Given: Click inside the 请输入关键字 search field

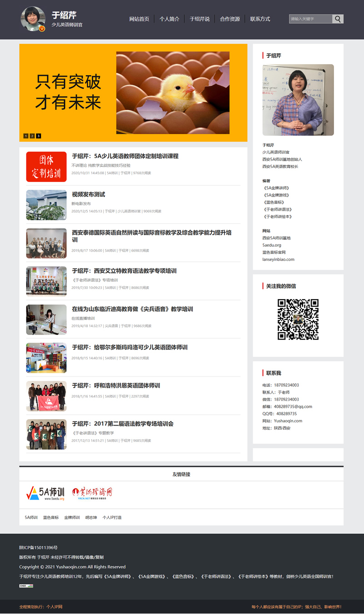Looking at the screenshot, I should pos(309,19).
